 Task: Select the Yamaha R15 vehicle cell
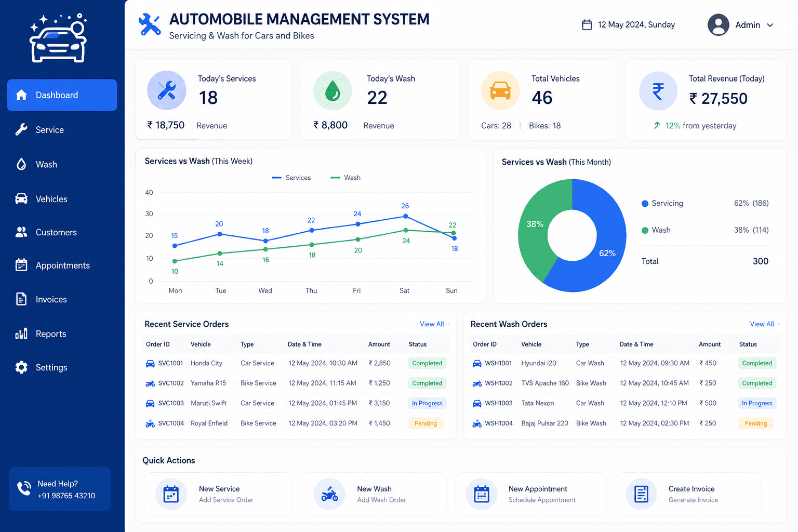click(x=208, y=383)
